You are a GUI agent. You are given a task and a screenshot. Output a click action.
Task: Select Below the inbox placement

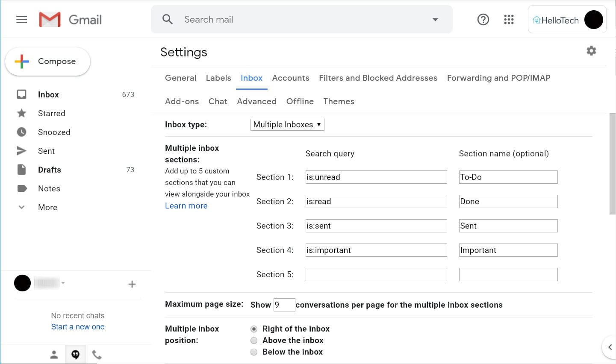click(x=254, y=352)
